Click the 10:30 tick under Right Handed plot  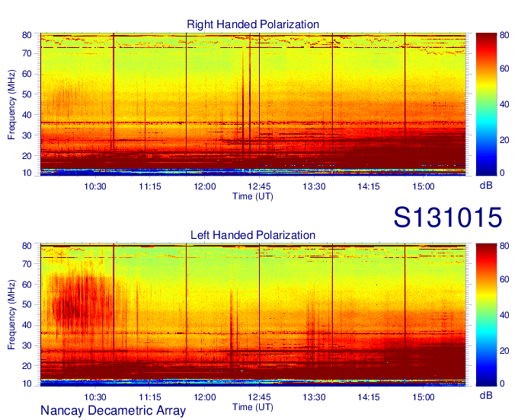(95, 186)
